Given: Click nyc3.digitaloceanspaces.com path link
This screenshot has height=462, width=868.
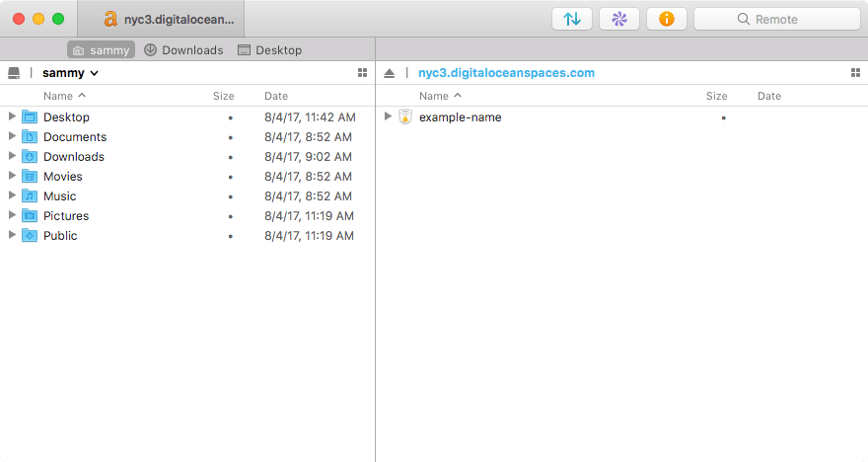Looking at the screenshot, I should click(507, 73).
